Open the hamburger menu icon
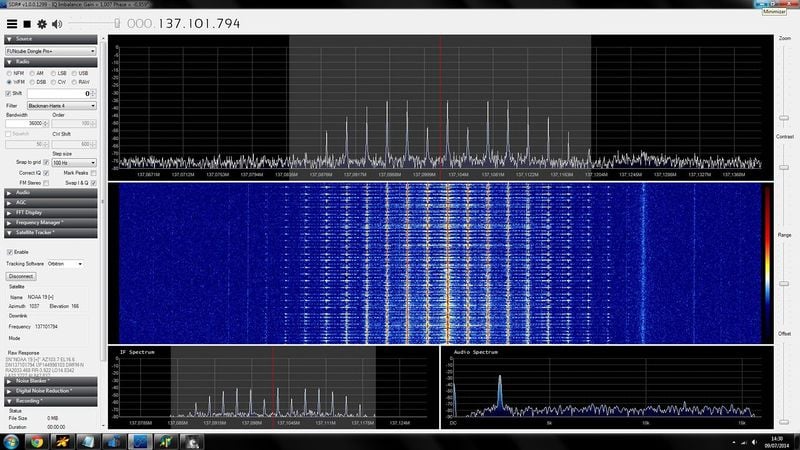This screenshot has width=800, height=450. (x=12, y=23)
